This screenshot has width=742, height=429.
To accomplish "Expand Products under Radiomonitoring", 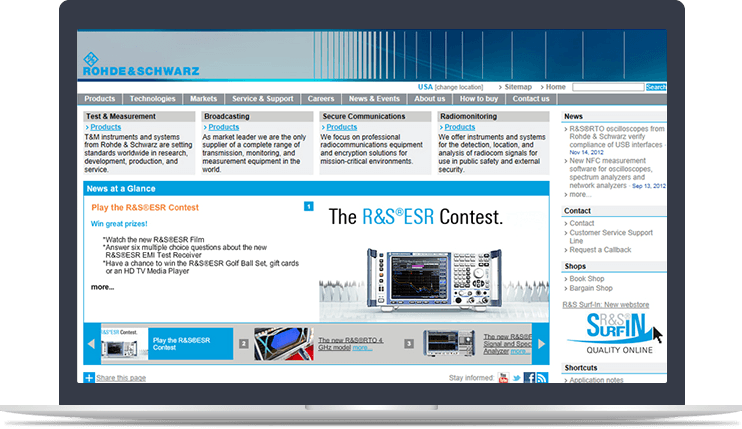I will [459, 128].
